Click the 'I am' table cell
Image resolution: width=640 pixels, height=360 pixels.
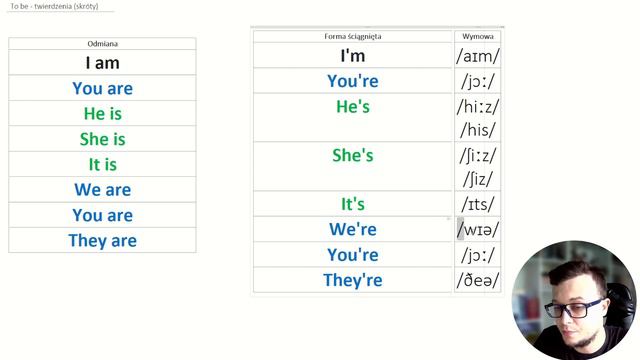pyautogui.click(x=102, y=62)
